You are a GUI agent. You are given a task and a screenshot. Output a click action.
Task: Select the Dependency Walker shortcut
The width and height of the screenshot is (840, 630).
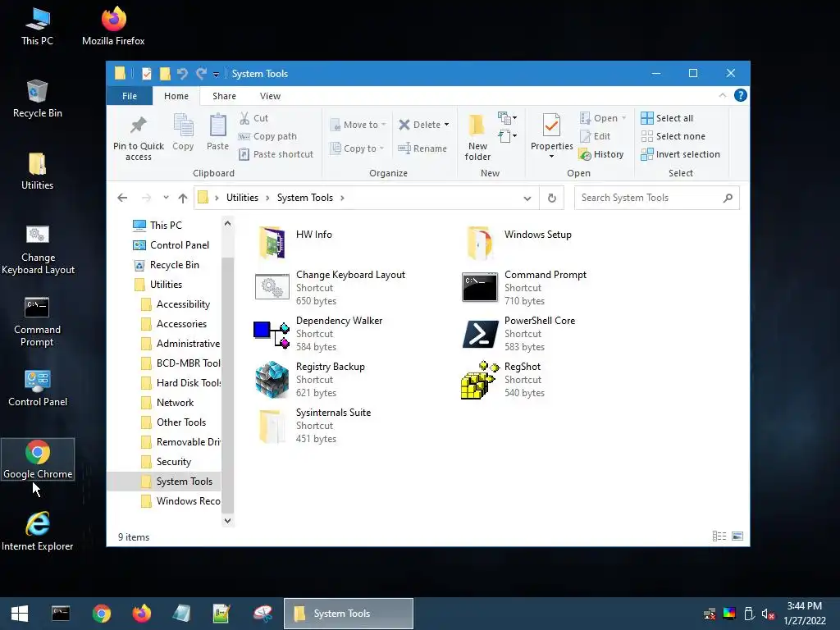point(318,334)
